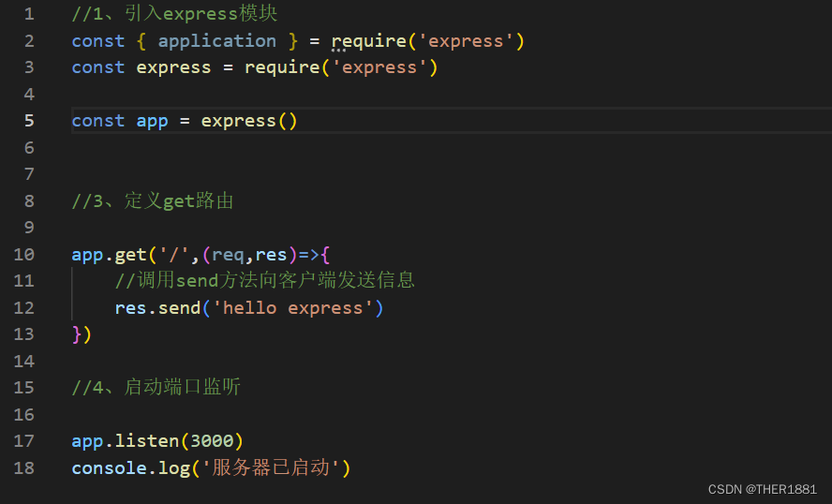Viewport: 832px width, 504px height.
Task: Click line number 18 in the gutter
Action: point(23,467)
